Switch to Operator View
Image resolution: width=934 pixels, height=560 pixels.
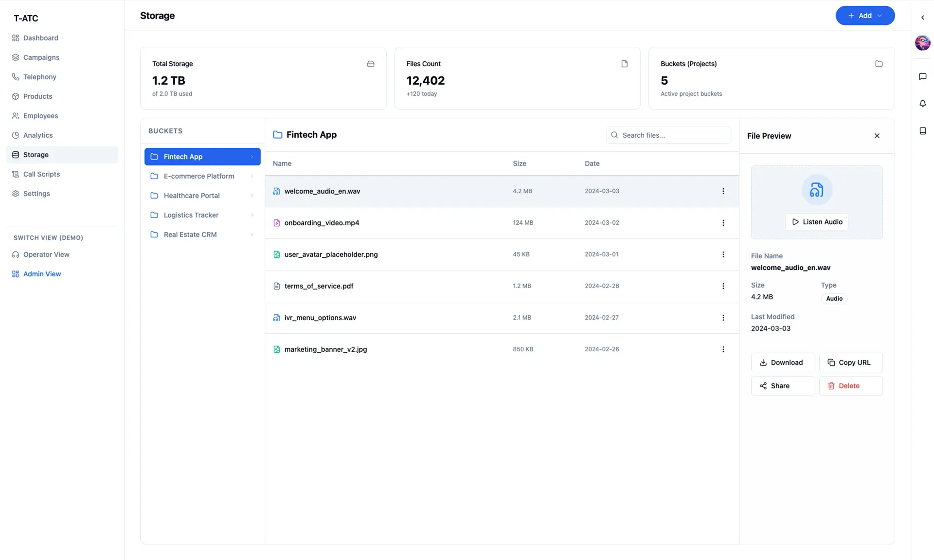coord(46,254)
